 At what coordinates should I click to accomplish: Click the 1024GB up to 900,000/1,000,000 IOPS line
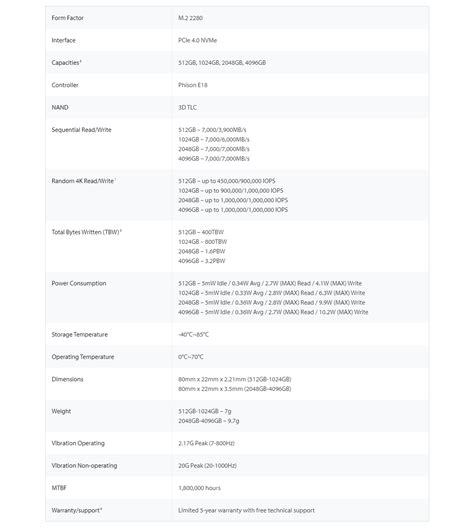231,191
